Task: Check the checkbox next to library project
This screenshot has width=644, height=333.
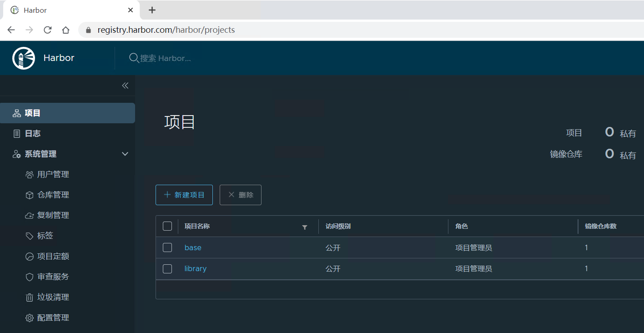Action: (167, 268)
